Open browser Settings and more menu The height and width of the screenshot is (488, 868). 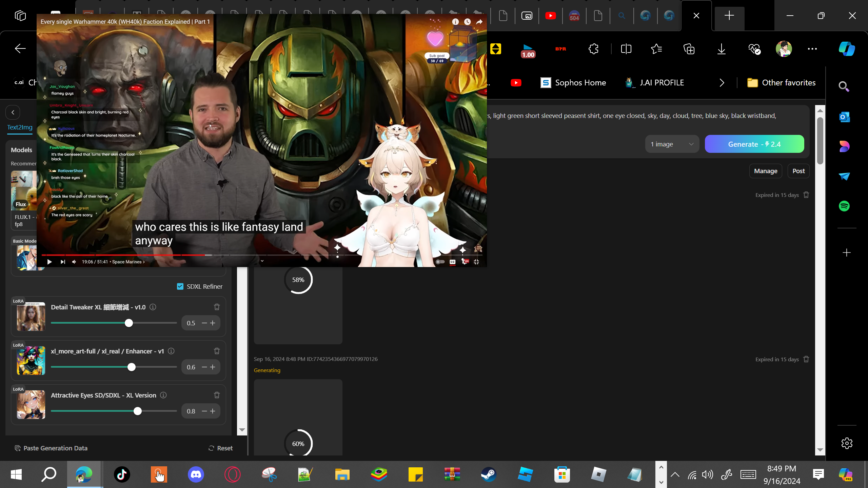(812, 49)
